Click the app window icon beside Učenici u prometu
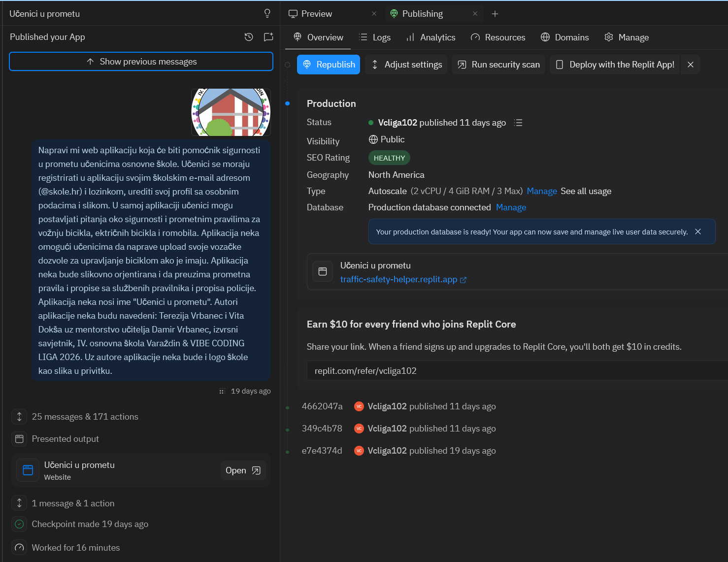728x562 pixels. pos(323,271)
